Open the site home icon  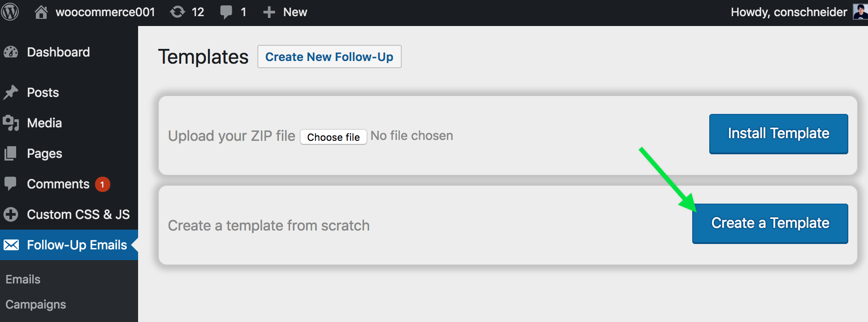[41, 12]
